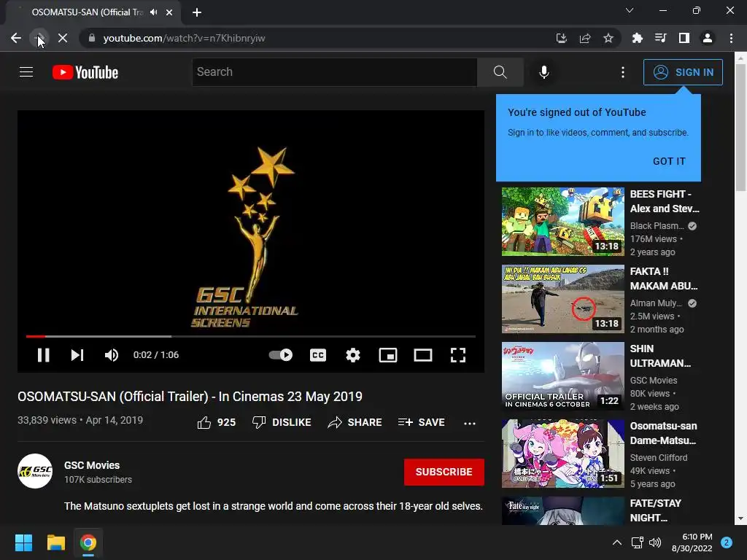
Task: Click the address bar URL
Action: click(184, 38)
